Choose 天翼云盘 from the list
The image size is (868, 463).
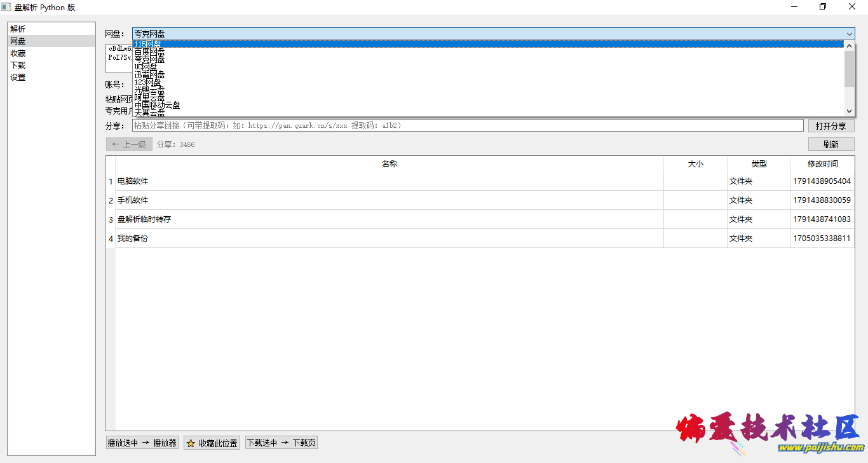pyautogui.click(x=488, y=113)
